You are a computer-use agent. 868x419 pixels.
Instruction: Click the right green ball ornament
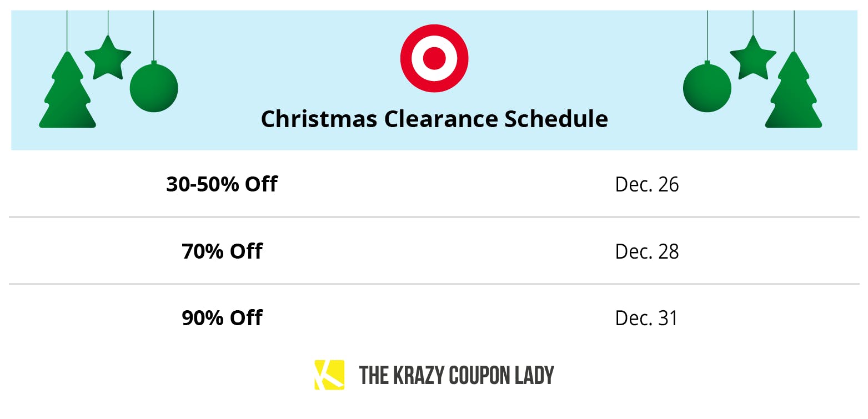point(707,88)
